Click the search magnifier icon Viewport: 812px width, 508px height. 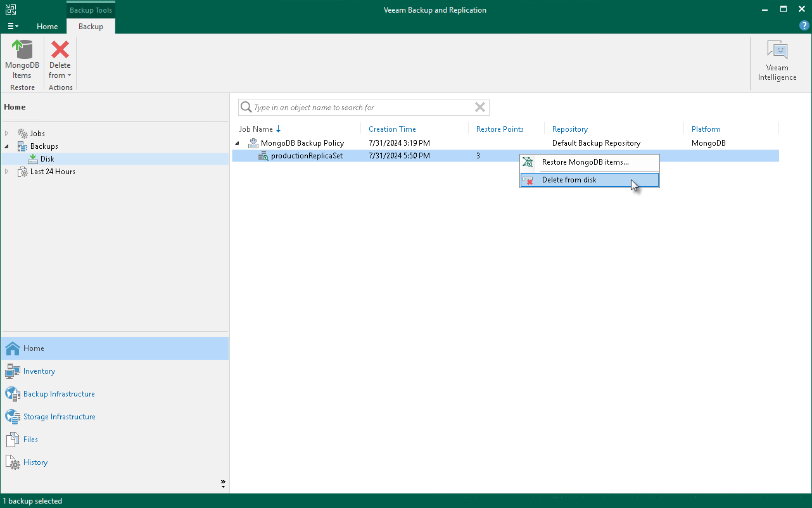246,108
